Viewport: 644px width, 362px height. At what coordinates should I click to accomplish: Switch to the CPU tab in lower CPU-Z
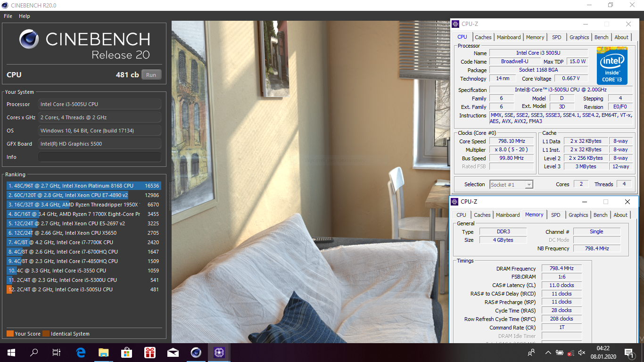click(x=461, y=215)
